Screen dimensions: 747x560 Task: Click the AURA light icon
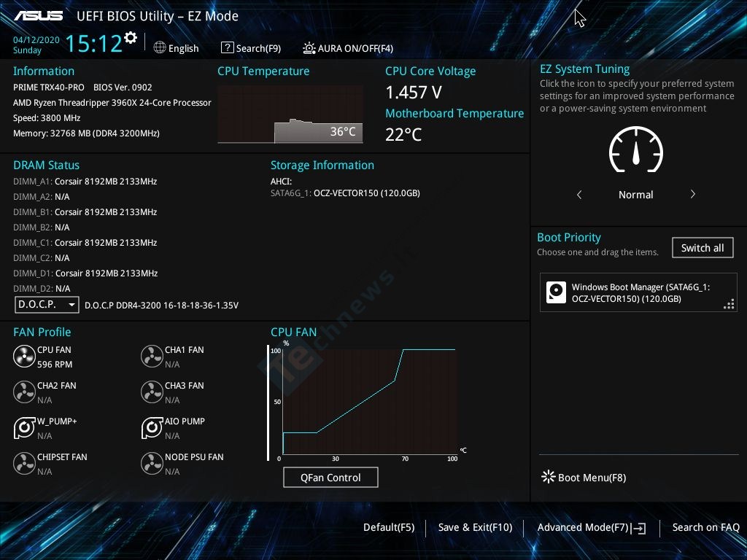[x=309, y=48]
